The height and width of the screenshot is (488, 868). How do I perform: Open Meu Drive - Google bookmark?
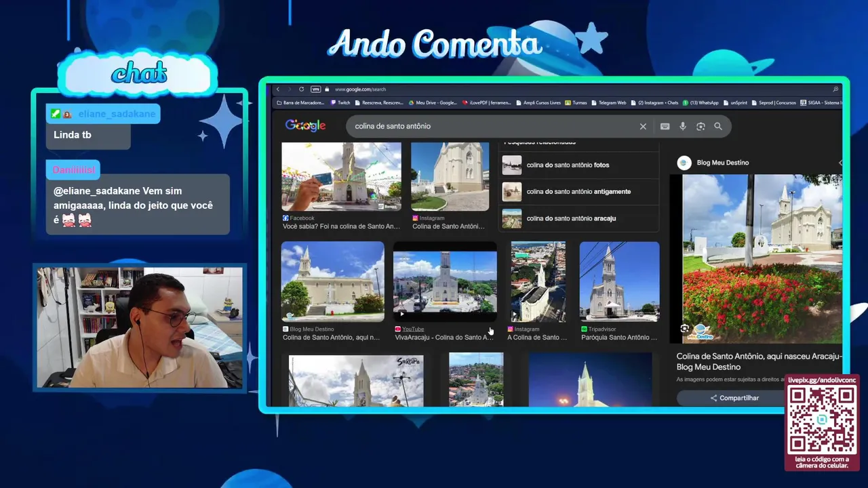click(x=433, y=103)
